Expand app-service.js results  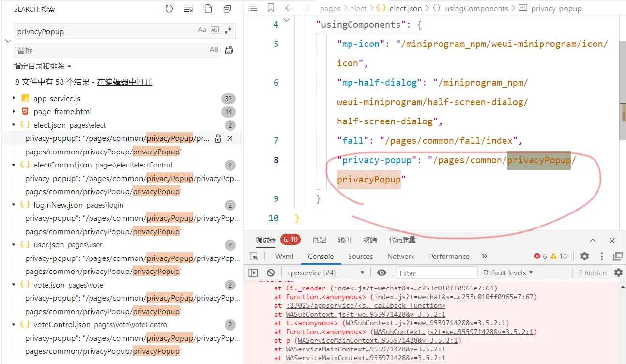coord(14,98)
